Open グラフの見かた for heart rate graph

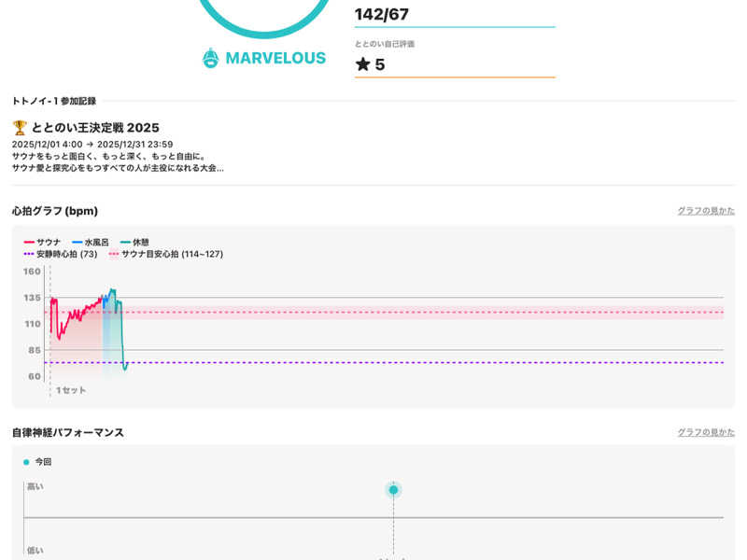[705, 211]
